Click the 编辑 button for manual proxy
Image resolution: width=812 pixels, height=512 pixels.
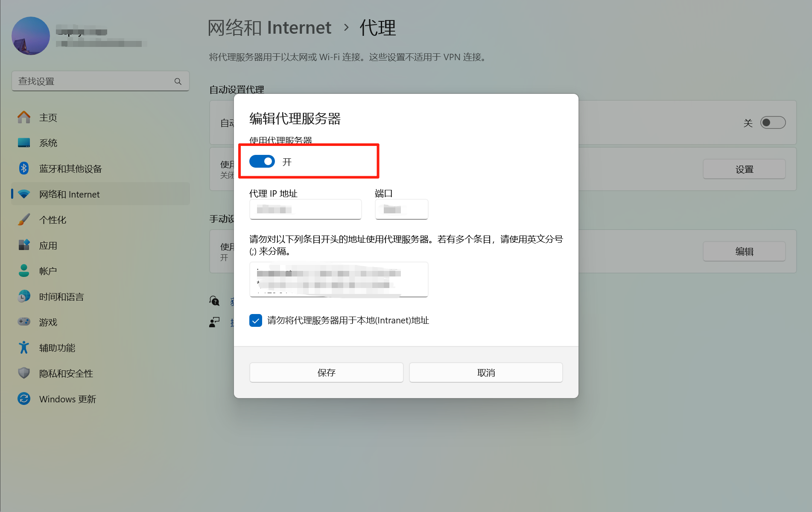pos(744,251)
